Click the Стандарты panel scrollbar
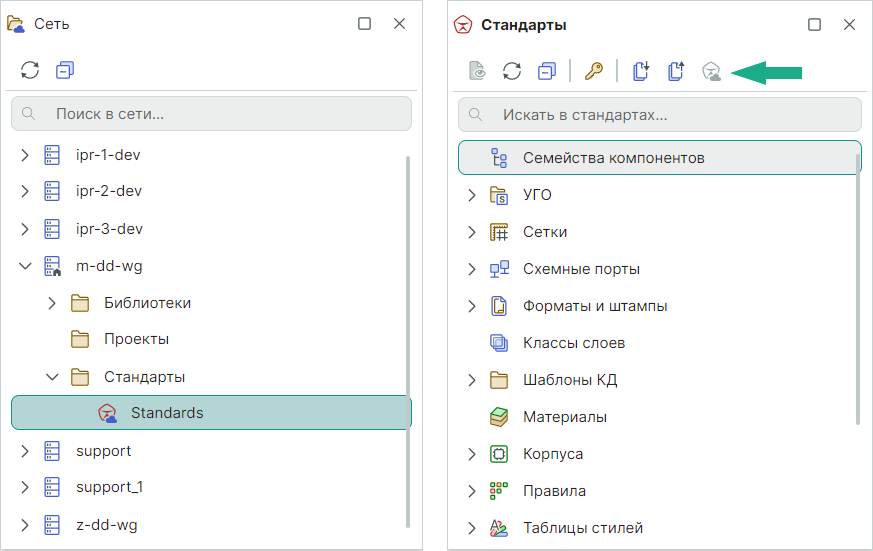 (x=858, y=289)
